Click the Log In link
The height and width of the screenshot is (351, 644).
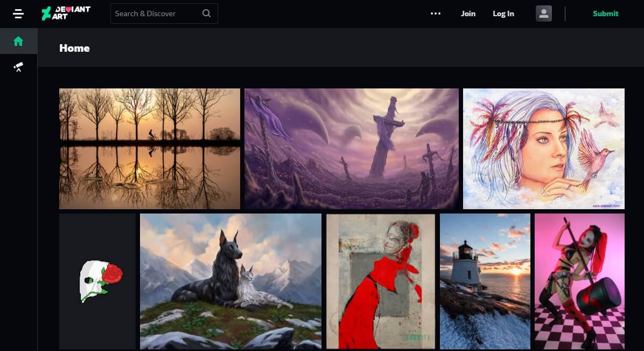[x=503, y=13]
